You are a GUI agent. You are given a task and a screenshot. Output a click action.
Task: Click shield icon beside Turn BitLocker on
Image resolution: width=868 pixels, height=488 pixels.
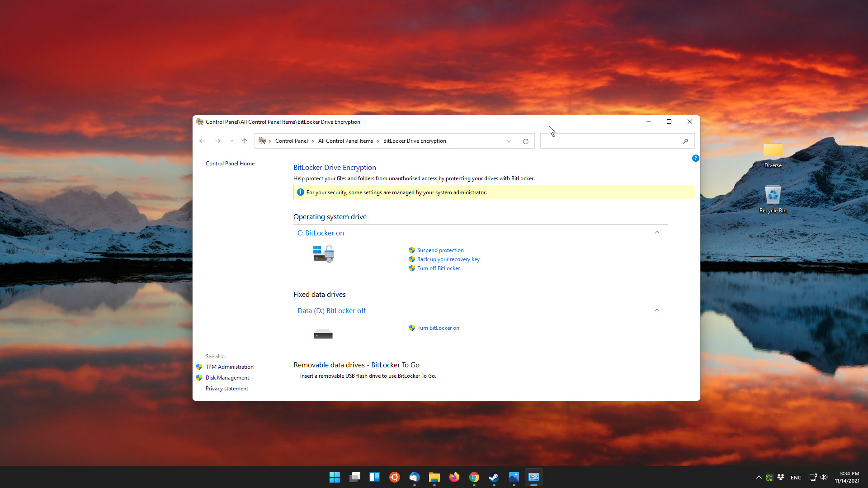click(411, 328)
